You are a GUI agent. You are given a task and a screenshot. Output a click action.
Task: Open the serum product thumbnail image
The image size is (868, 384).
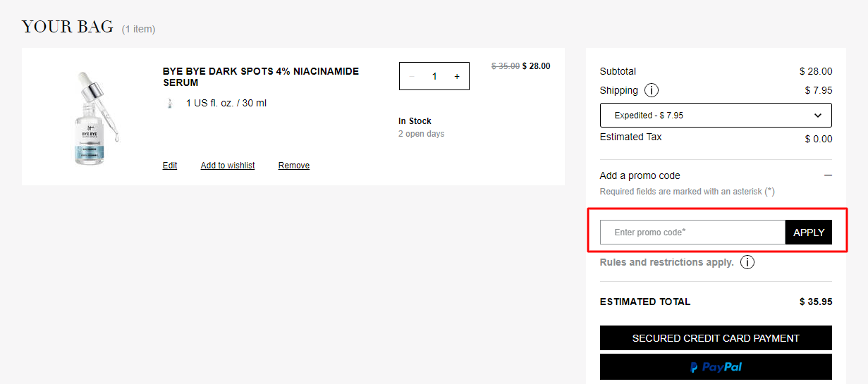pyautogui.click(x=97, y=118)
